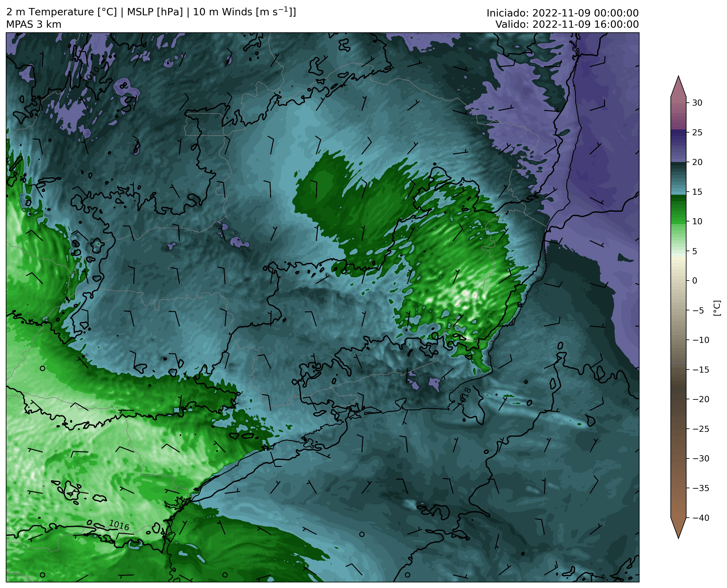Viewport: 727px width, 588px height.
Task: Click the '1018' isobar contour label
Action: click(465, 397)
